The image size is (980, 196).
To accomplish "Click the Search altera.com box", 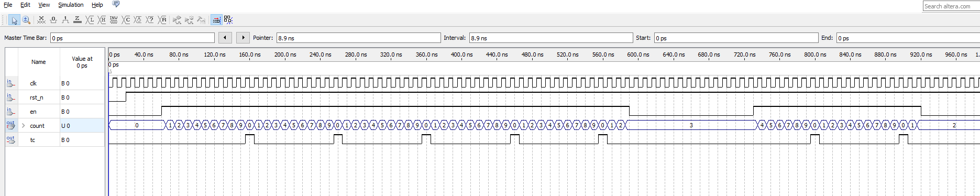I will pyautogui.click(x=951, y=6).
